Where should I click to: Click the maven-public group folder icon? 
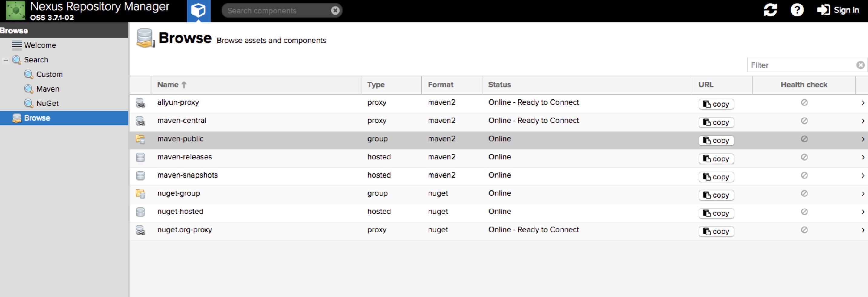(140, 139)
